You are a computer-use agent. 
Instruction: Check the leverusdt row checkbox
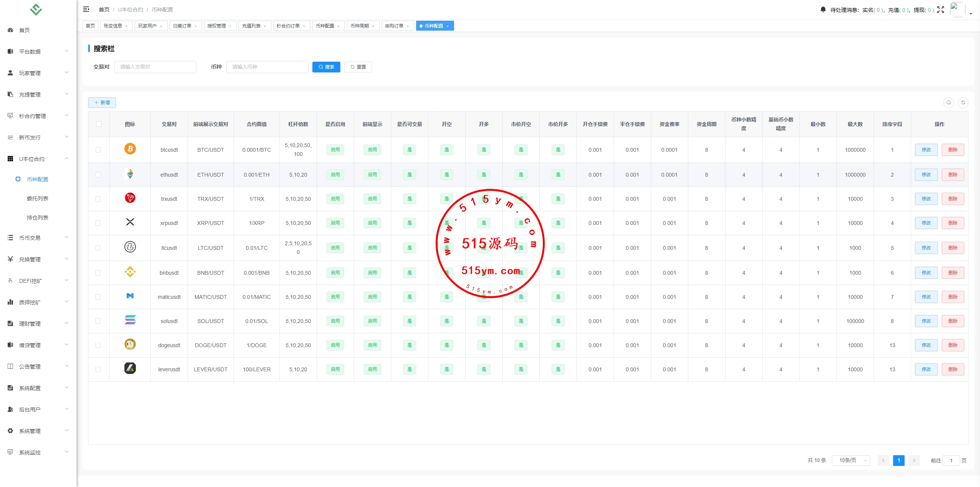pos(98,369)
